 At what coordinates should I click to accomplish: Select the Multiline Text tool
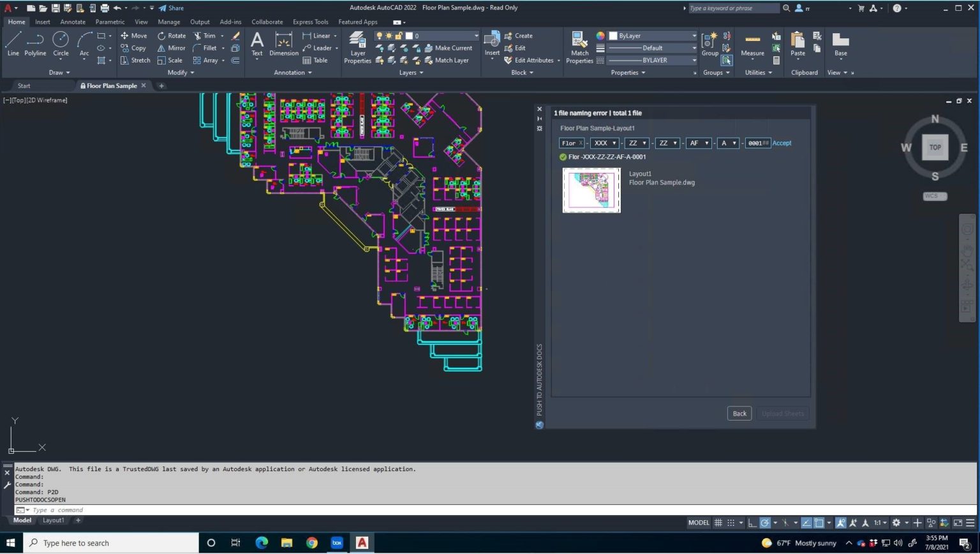coord(256,45)
